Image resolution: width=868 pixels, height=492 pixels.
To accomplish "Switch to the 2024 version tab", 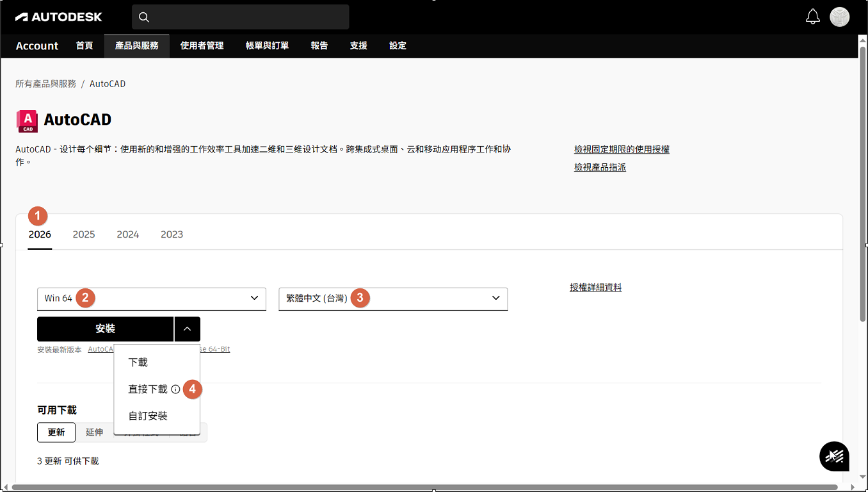I will (x=128, y=234).
